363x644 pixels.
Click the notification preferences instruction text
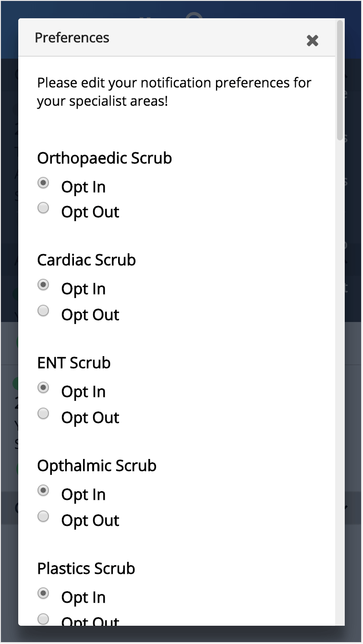174,92
